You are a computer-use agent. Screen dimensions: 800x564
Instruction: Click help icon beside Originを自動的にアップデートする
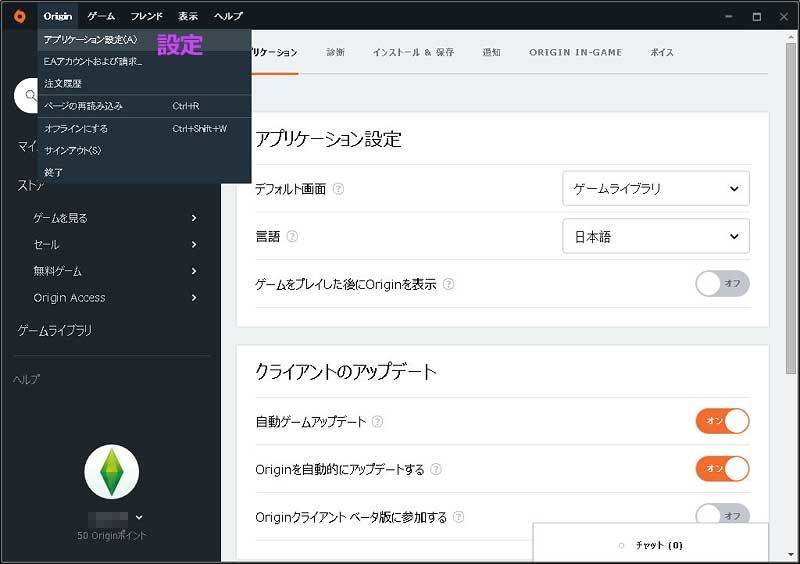pos(436,469)
